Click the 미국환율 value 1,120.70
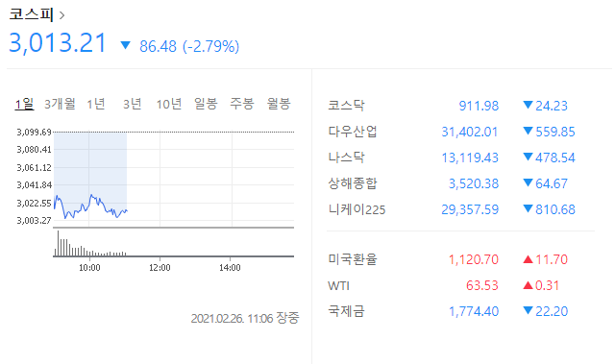 coord(474,259)
